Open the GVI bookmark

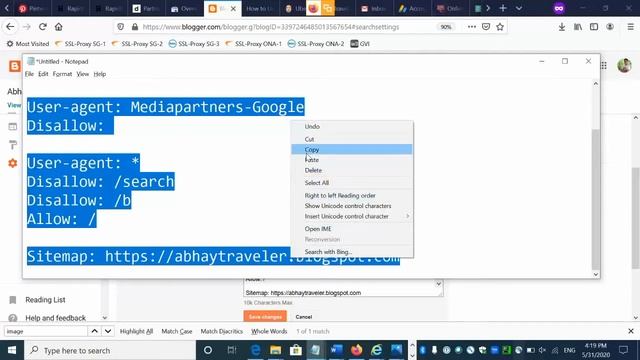tap(360, 44)
